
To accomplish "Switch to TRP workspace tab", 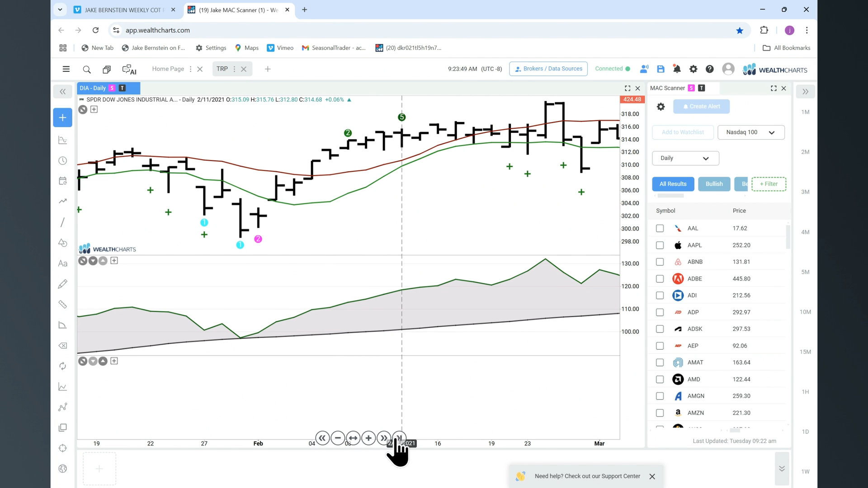I will coord(222,69).
